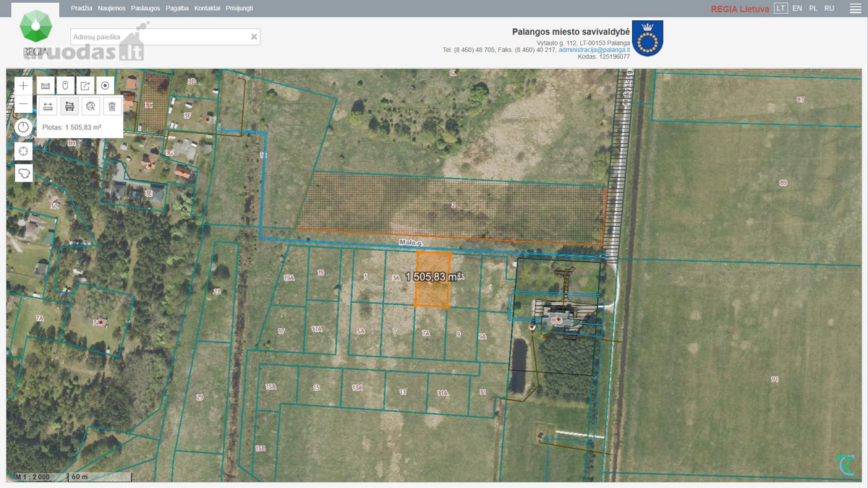868x488 pixels.
Task: Open the share map tool
Action: 85,85
